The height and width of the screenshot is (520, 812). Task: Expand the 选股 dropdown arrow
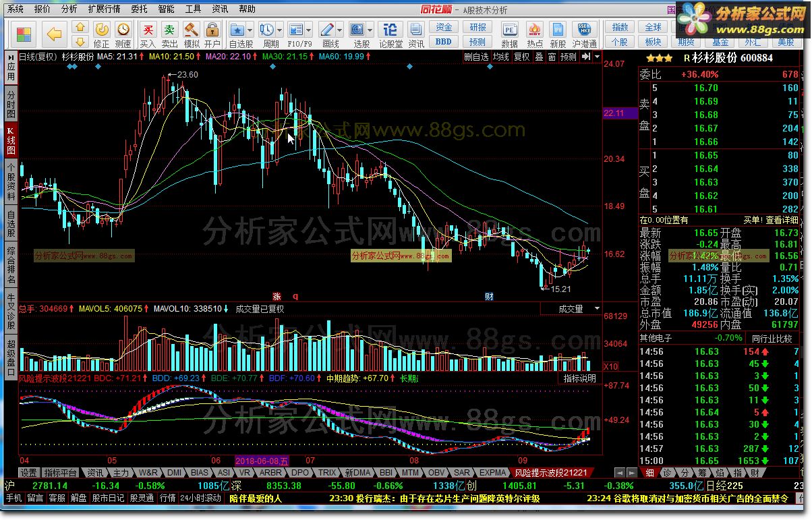(x=371, y=30)
